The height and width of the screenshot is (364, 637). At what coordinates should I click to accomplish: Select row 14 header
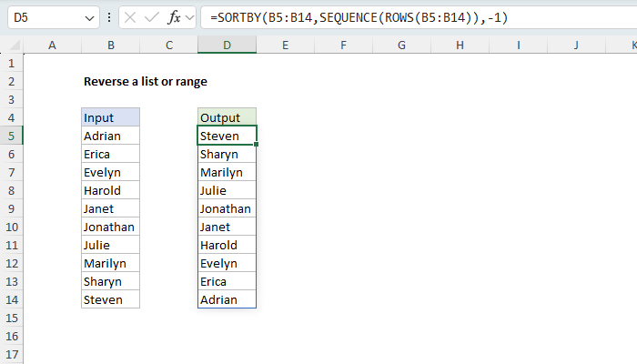click(11, 299)
